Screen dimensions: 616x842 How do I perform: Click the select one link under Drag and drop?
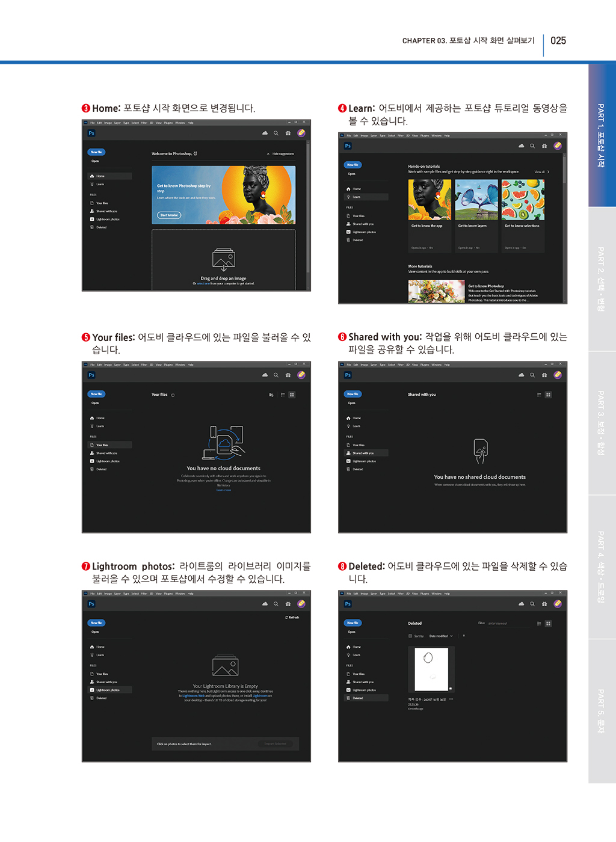tap(203, 284)
